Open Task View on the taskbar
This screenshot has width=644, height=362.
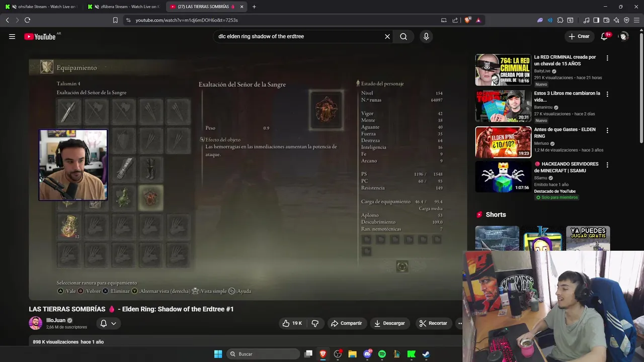(x=308, y=354)
